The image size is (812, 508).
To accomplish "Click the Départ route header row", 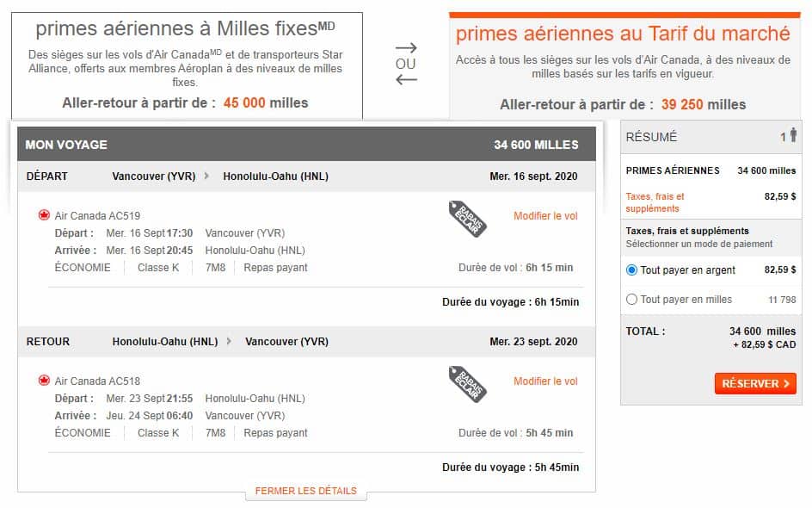I will click(305, 177).
